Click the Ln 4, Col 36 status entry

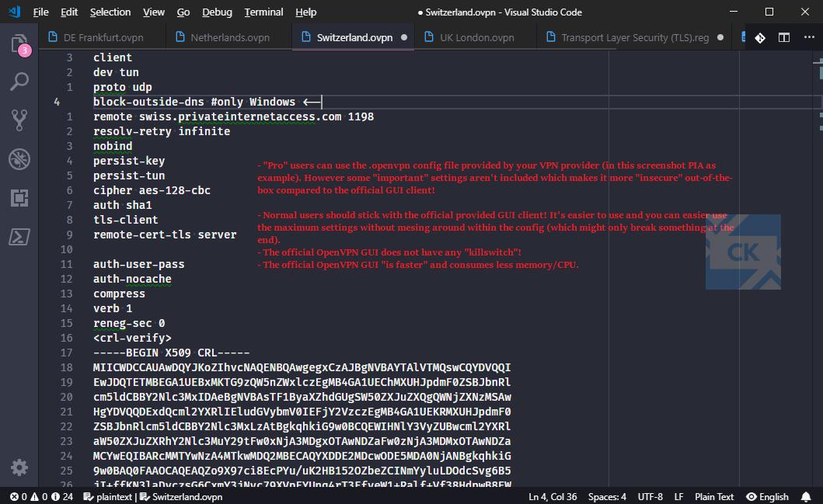553,497
